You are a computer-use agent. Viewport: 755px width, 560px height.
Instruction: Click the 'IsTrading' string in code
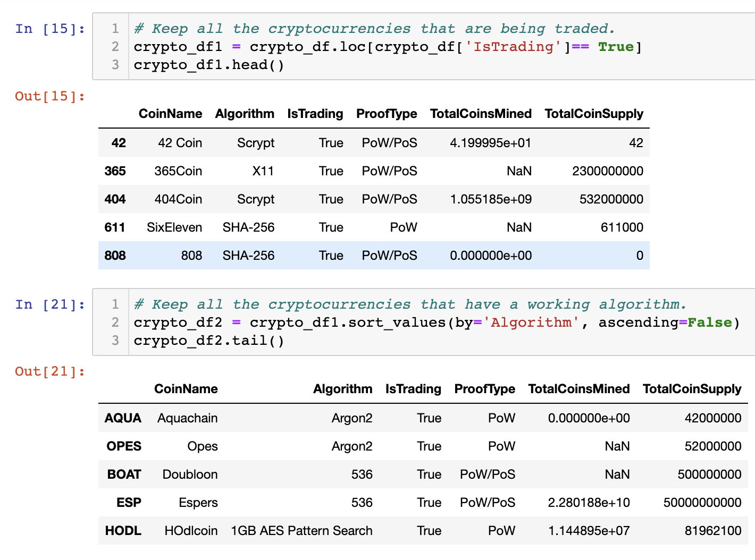click(x=514, y=47)
